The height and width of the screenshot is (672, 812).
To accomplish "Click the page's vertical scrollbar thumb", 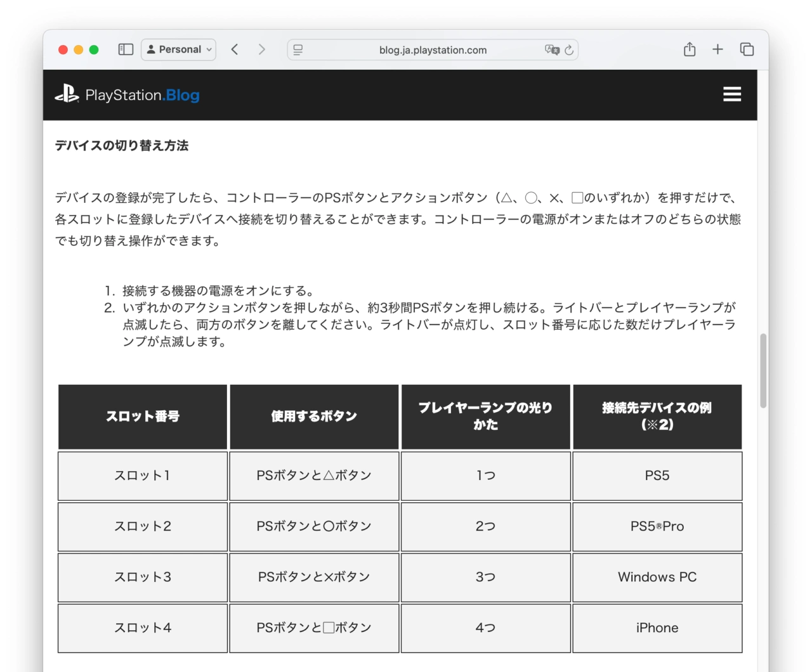I will (x=763, y=371).
